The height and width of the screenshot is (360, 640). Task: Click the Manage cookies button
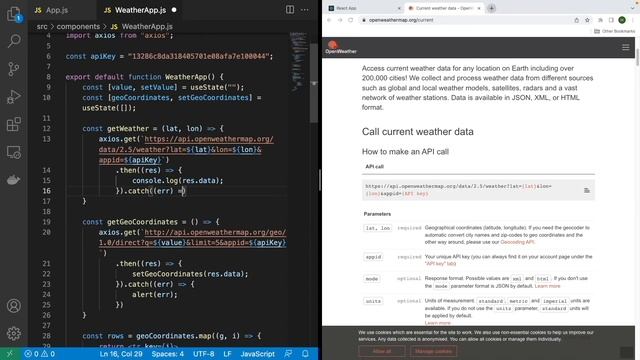(x=433, y=351)
